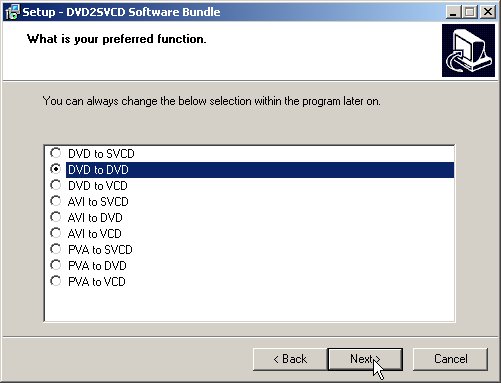501x383 pixels.
Task: Select PVA to DVD radio button
Action: 56,265
